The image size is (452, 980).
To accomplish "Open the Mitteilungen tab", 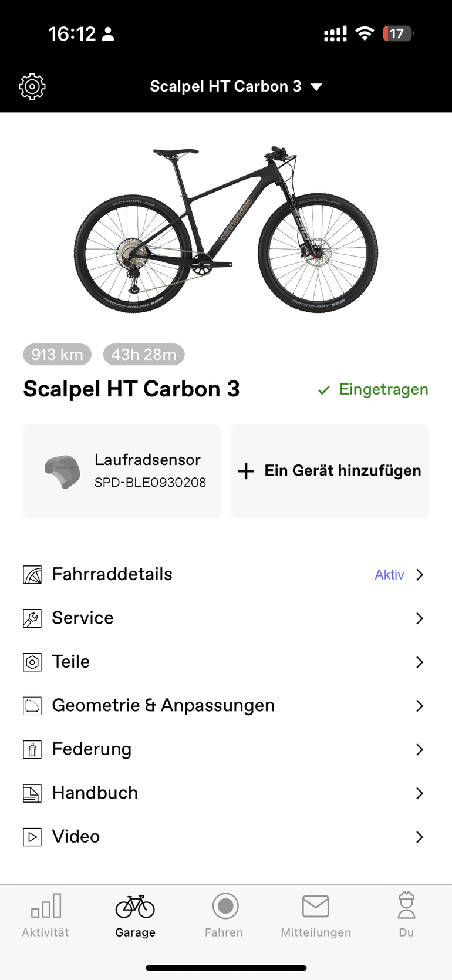I will tap(316, 914).
